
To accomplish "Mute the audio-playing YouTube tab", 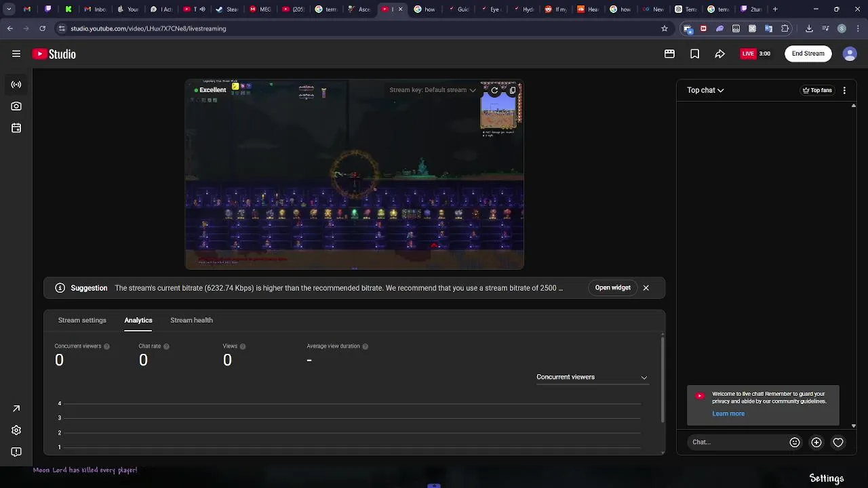I will pos(202,9).
